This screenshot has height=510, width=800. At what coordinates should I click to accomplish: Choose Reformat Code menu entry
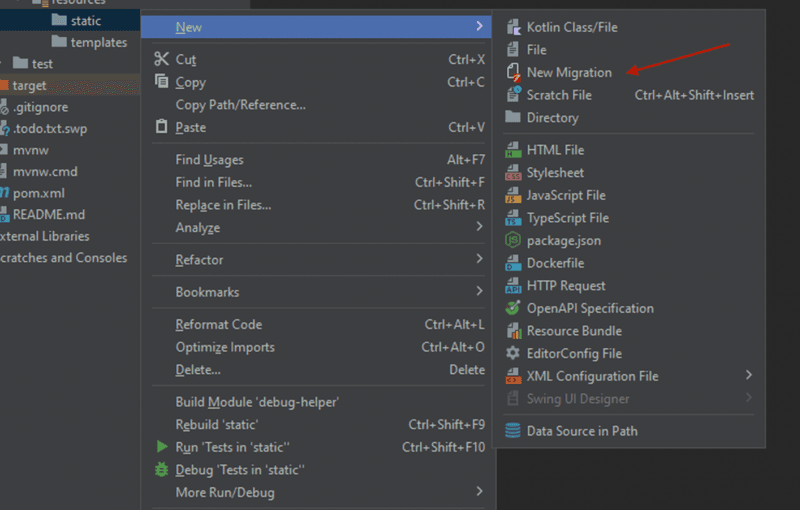(316, 325)
